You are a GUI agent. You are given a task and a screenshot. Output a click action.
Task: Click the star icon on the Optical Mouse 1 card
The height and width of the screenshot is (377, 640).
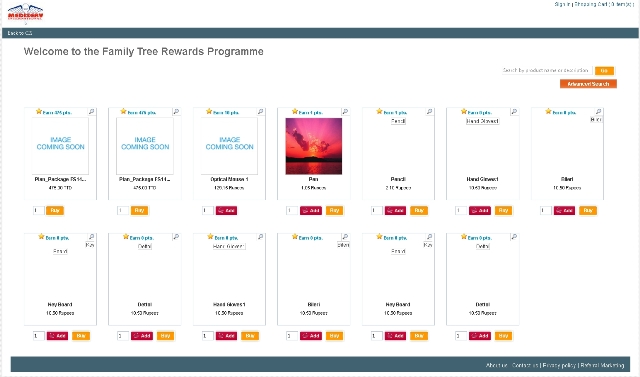[209, 111]
